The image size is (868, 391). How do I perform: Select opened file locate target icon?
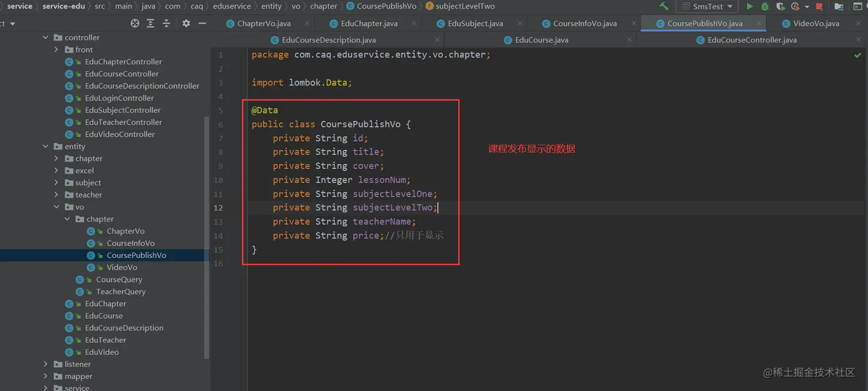click(135, 24)
